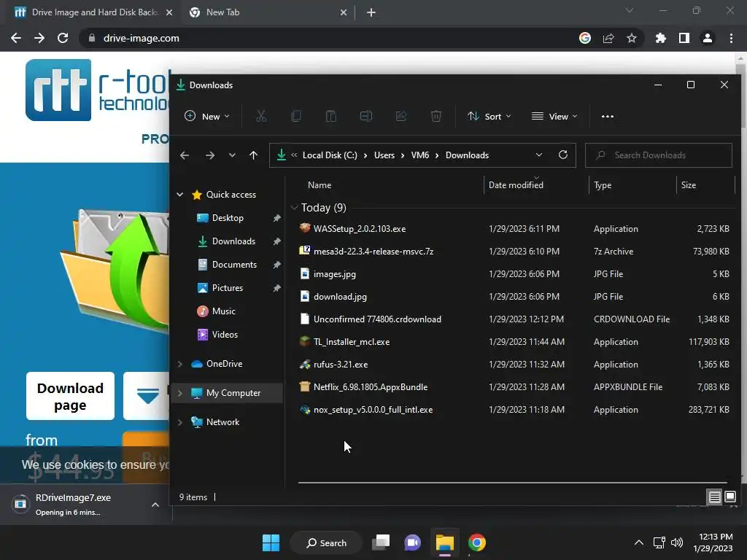Click Local Disk (C:) breadcrumb
The height and width of the screenshot is (560, 747).
[330, 155]
